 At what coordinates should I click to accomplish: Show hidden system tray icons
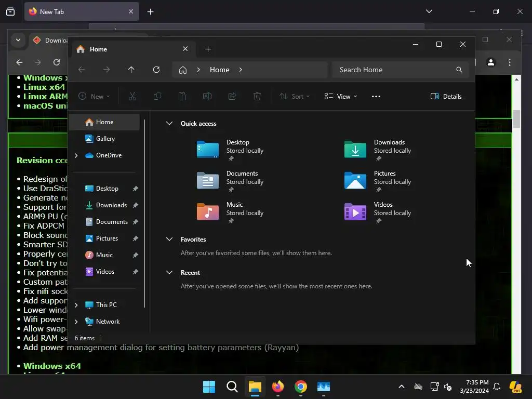(x=402, y=387)
